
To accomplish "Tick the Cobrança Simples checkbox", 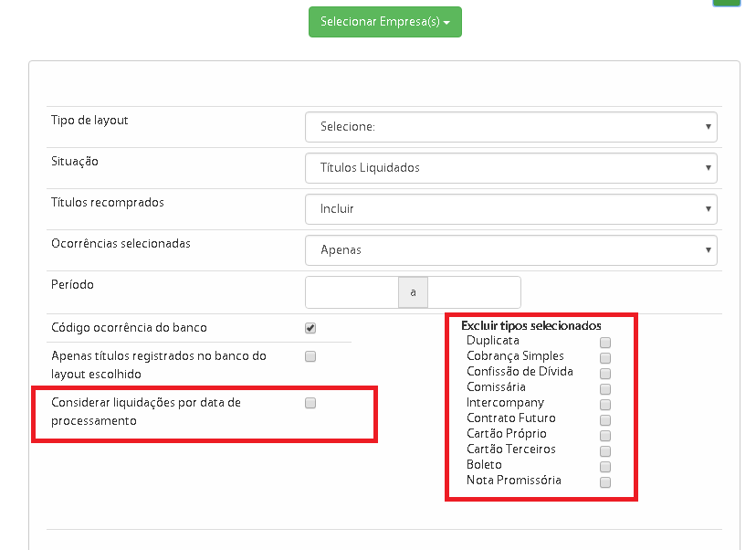I will coord(605,358).
